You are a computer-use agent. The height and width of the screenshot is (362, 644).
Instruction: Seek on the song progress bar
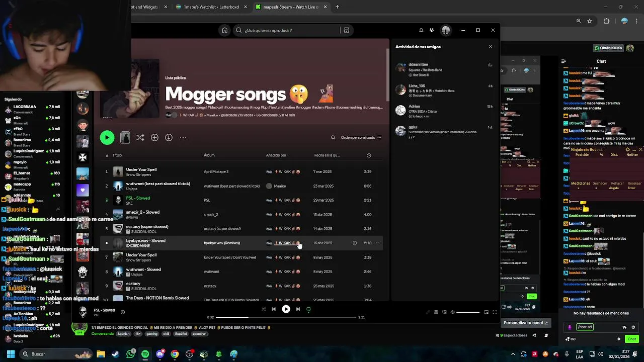pyautogui.click(x=286, y=317)
